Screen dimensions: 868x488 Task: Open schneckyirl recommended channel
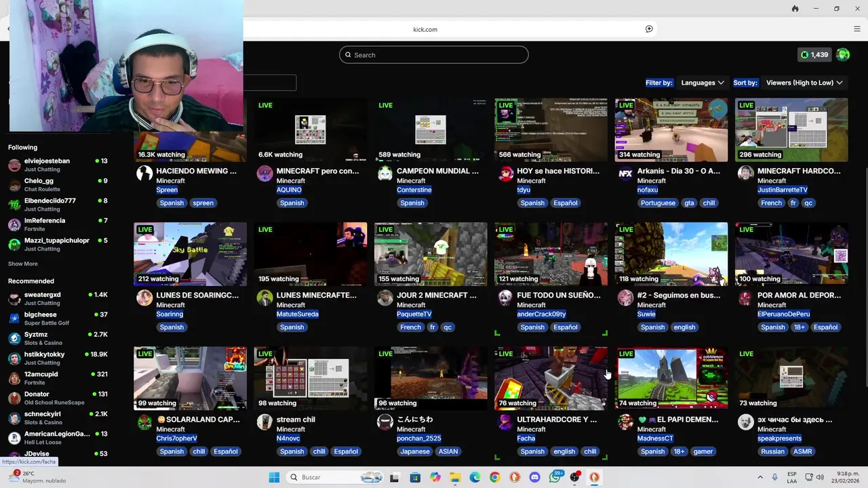tap(58, 418)
